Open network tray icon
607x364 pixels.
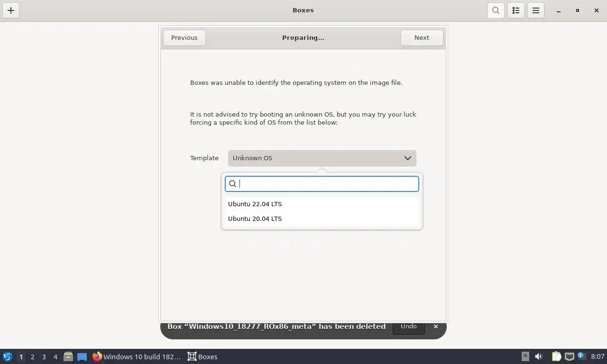pyautogui.click(x=569, y=356)
